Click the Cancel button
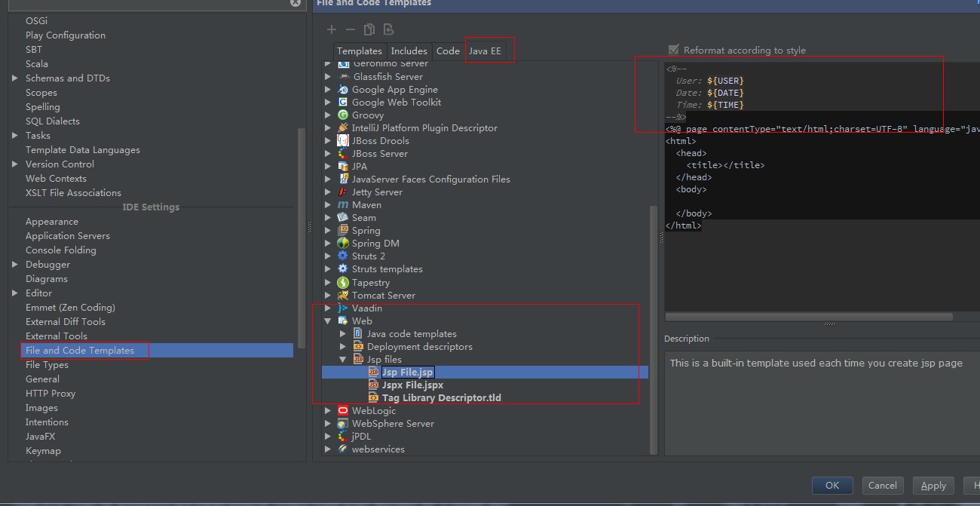Viewport: 980px width, 506px height. point(882,486)
